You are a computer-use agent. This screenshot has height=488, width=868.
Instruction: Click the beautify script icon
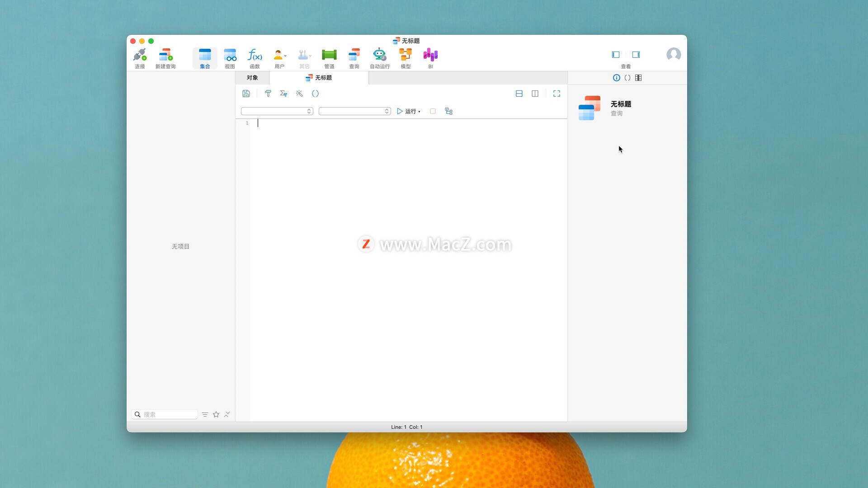click(x=283, y=94)
